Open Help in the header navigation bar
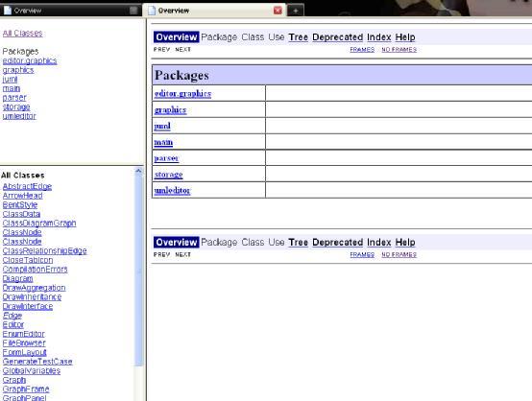 coord(405,37)
